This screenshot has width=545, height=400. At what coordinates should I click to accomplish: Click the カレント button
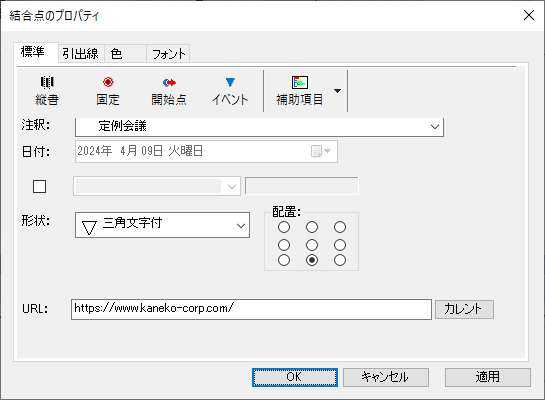(464, 309)
